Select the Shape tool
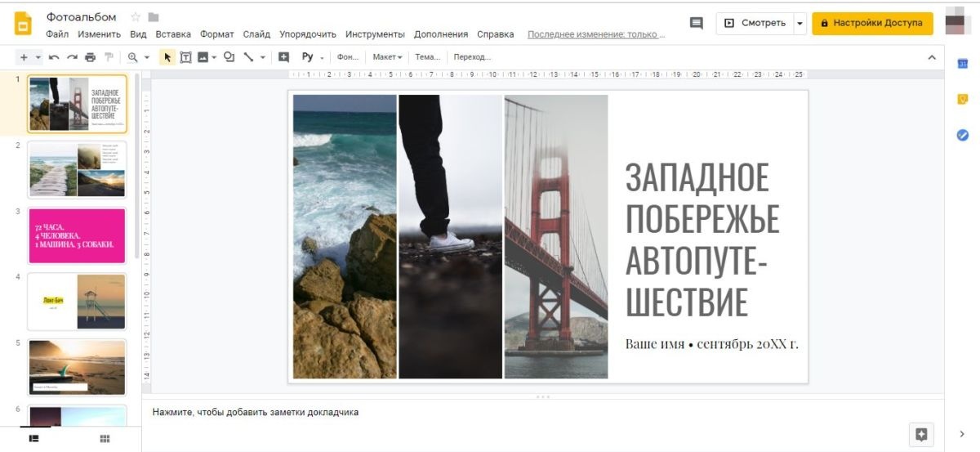The width and height of the screenshot is (980, 452). point(229,57)
